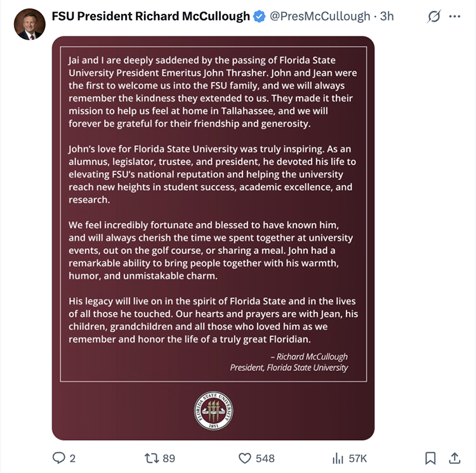
Task: View post analytics via bar chart icon
Action: point(338,458)
